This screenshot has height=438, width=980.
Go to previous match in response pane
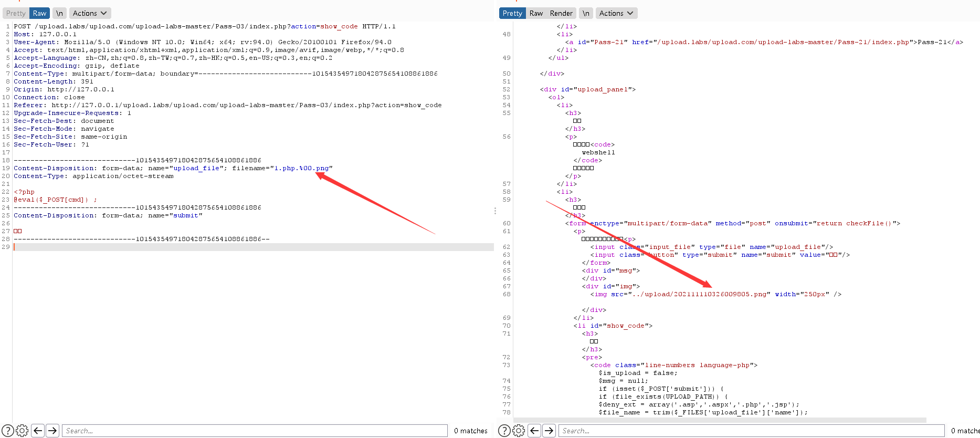pyautogui.click(x=534, y=431)
